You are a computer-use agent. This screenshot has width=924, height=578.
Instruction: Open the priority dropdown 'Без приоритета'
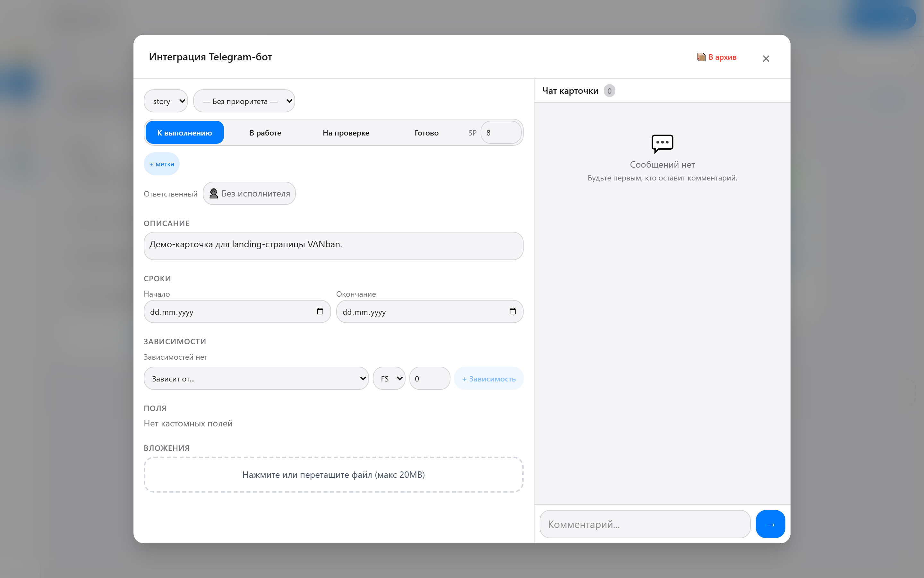click(244, 101)
